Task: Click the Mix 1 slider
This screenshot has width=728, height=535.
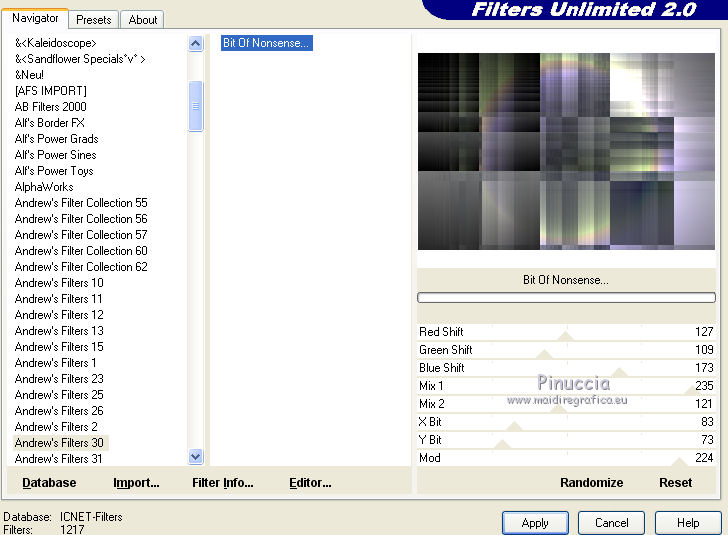Action: click(566, 386)
